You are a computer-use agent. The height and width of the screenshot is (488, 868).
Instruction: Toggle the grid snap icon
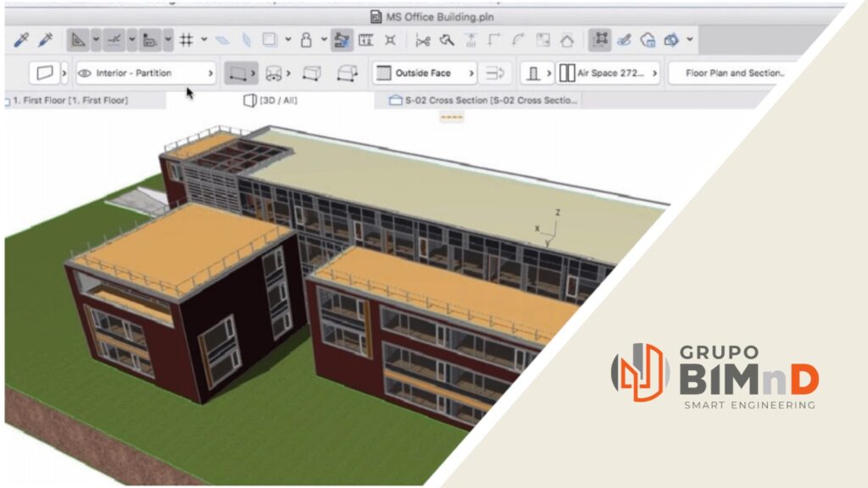click(186, 40)
